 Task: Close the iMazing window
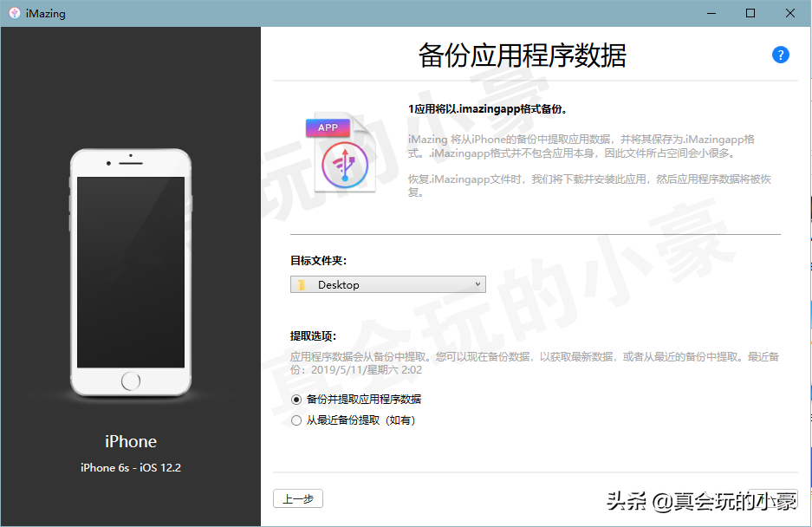[x=790, y=14]
